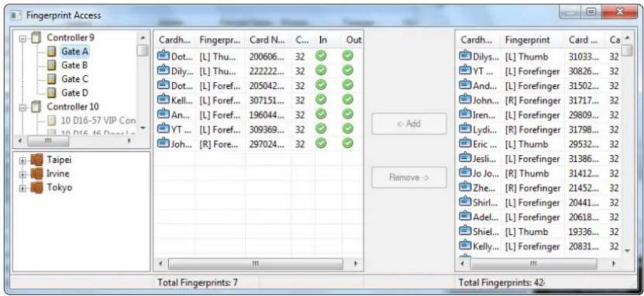Click the Controller 9 device icon
The width and height of the screenshot is (644, 296).
click(x=36, y=38)
